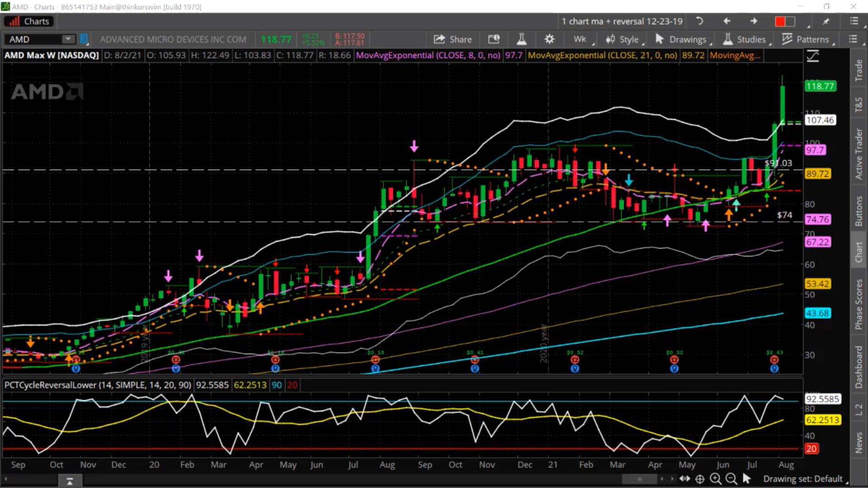This screenshot has height=488, width=868.
Task: Click the Share button
Action: (453, 39)
